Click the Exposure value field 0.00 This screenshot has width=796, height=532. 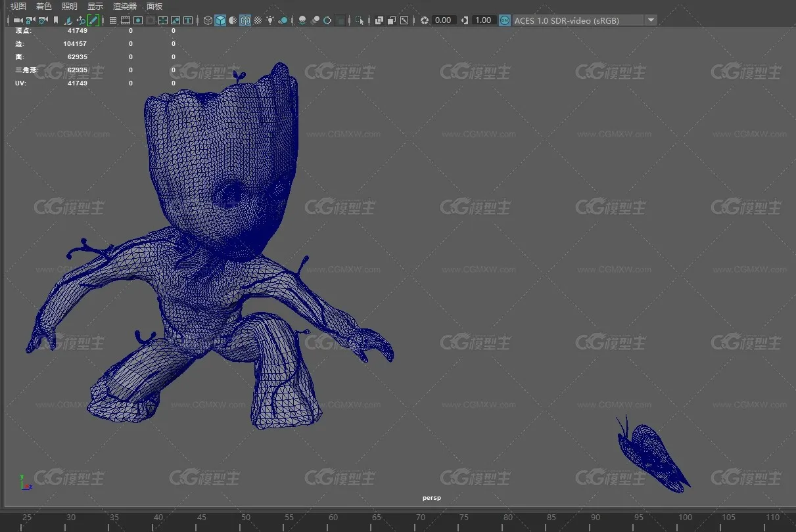[x=444, y=20]
